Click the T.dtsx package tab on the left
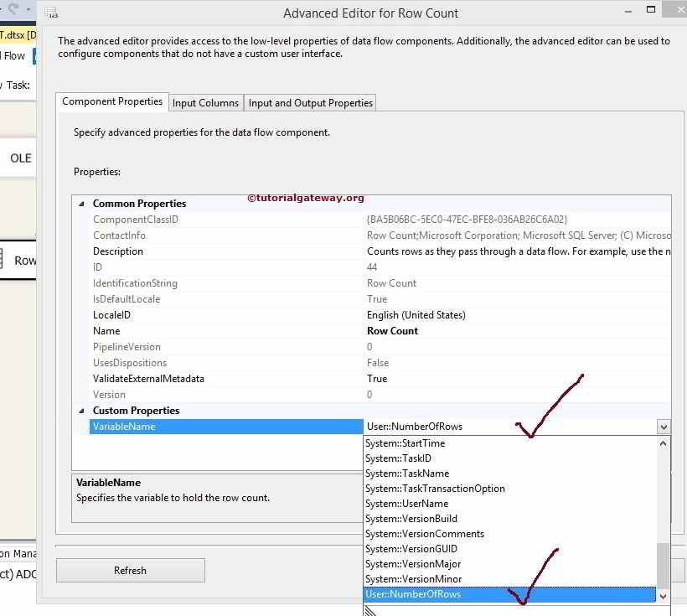The height and width of the screenshot is (616, 687). (x=13, y=35)
